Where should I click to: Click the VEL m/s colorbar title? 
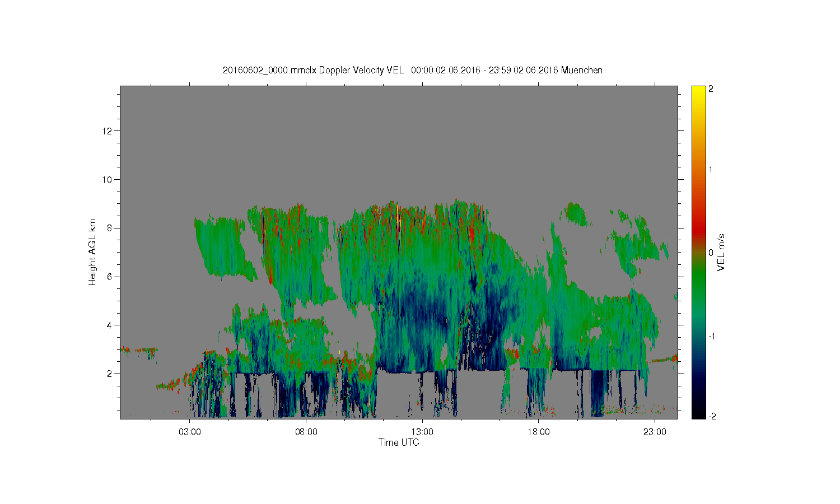coord(721,253)
